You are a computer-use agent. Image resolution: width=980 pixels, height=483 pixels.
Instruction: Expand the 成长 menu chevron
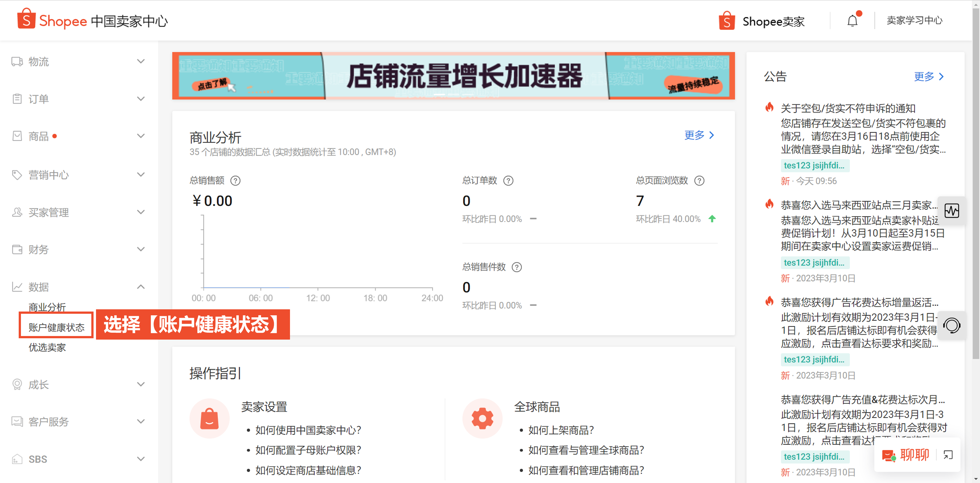141,385
